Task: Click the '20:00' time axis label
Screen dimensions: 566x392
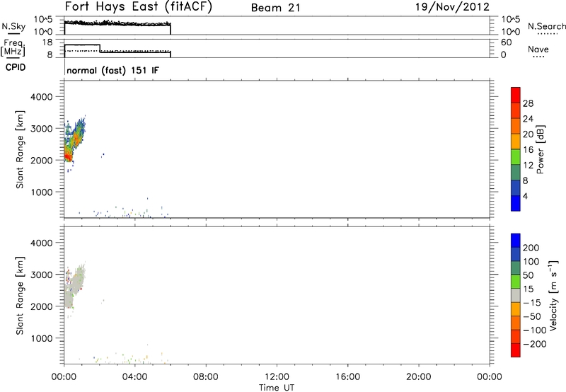Action: click(x=419, y=377)
